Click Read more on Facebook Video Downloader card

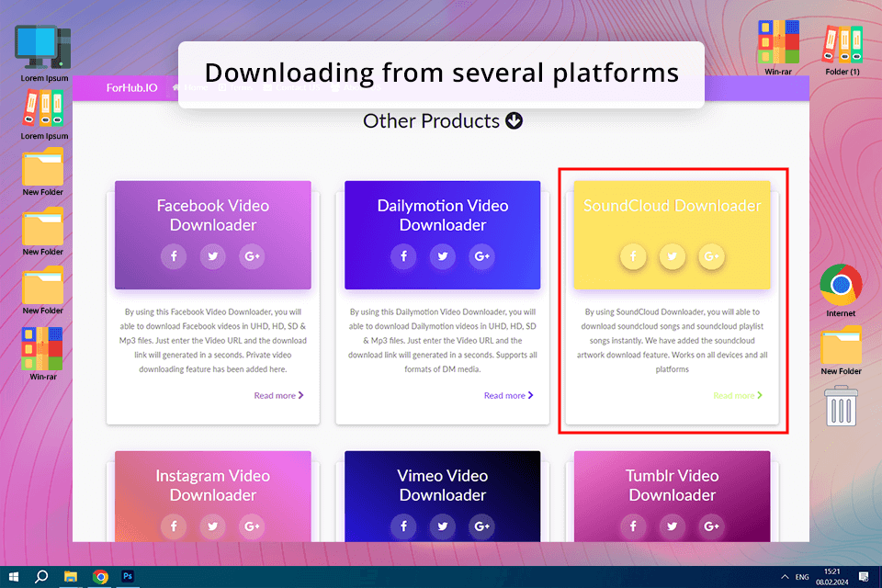click(278, 396)
